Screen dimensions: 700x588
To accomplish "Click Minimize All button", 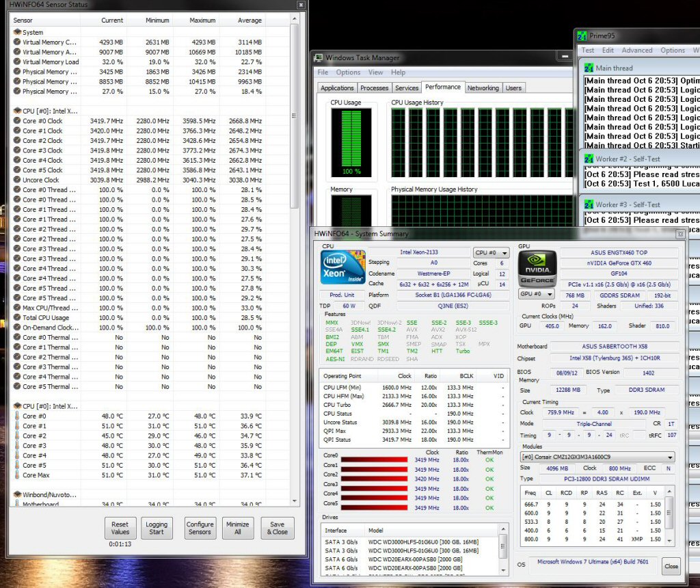I will tap(237, 528).
